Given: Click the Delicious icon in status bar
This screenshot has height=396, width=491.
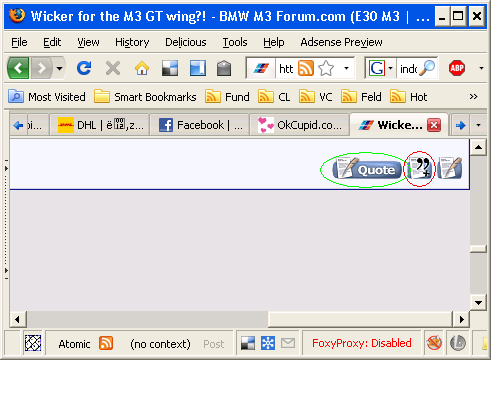Looking at the screenshot, I should click(248, 343).
